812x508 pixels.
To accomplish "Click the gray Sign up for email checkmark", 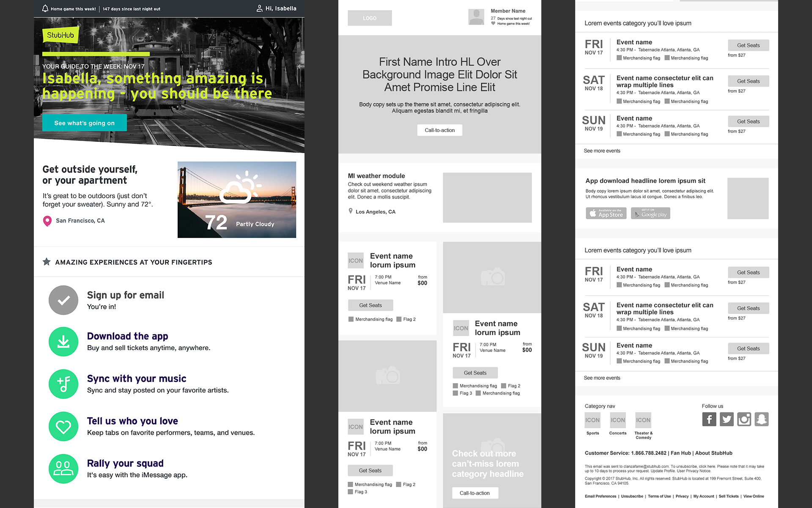I will [63, 300].
